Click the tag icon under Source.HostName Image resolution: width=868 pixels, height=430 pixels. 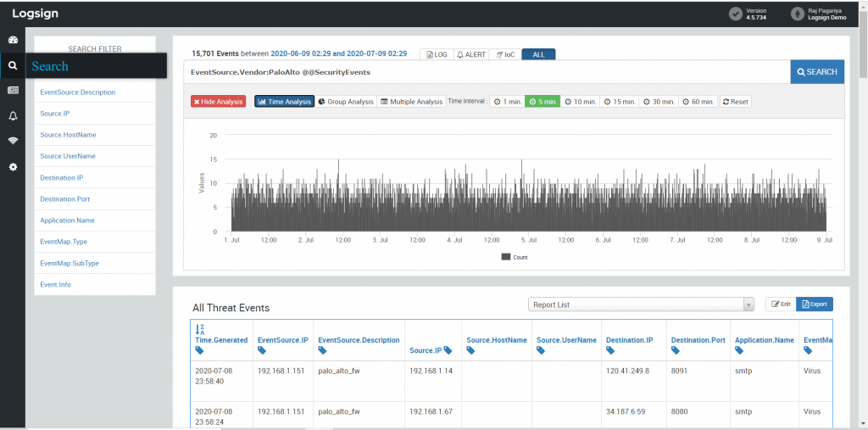tap(470, 351)
